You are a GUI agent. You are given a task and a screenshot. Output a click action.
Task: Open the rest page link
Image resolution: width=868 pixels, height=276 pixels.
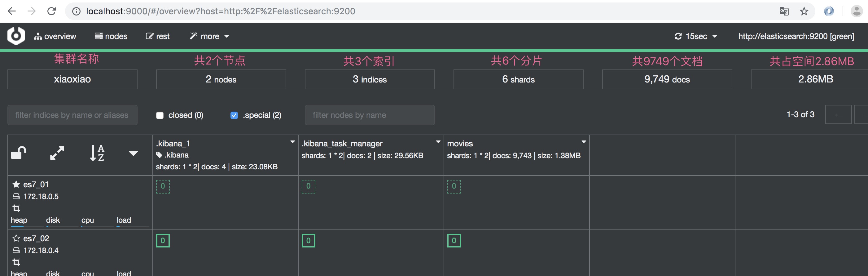[x=158, y=36]
